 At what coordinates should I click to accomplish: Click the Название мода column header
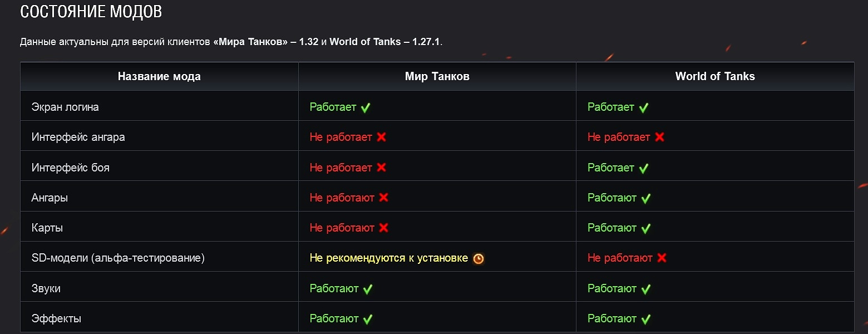(x=159, y=77)
